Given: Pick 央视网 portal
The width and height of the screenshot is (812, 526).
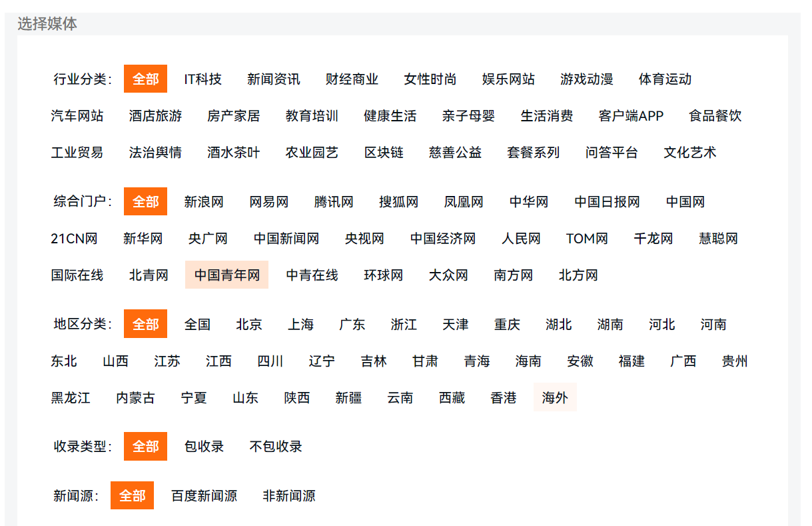Looking at the screenshot, I should tap(364, 238).
